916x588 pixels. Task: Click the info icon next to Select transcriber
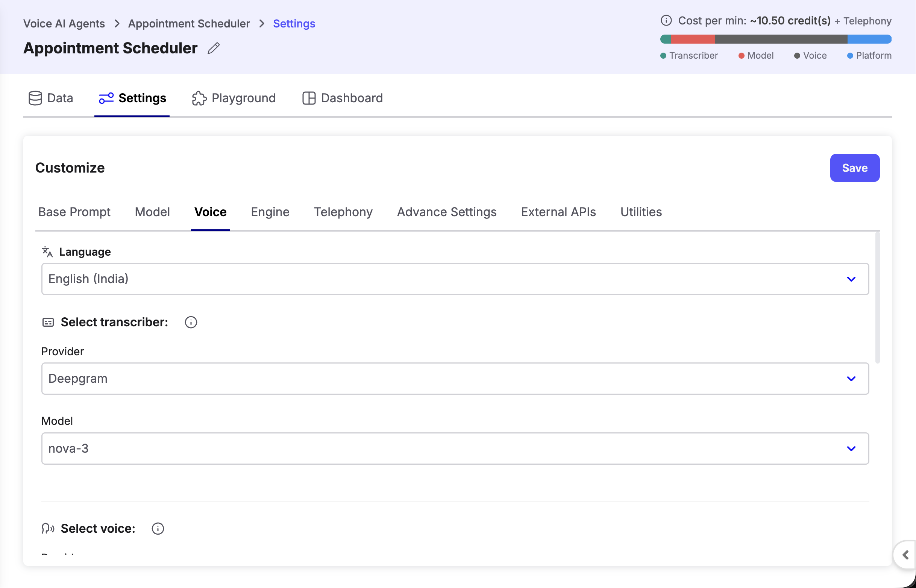coord(191,322)
